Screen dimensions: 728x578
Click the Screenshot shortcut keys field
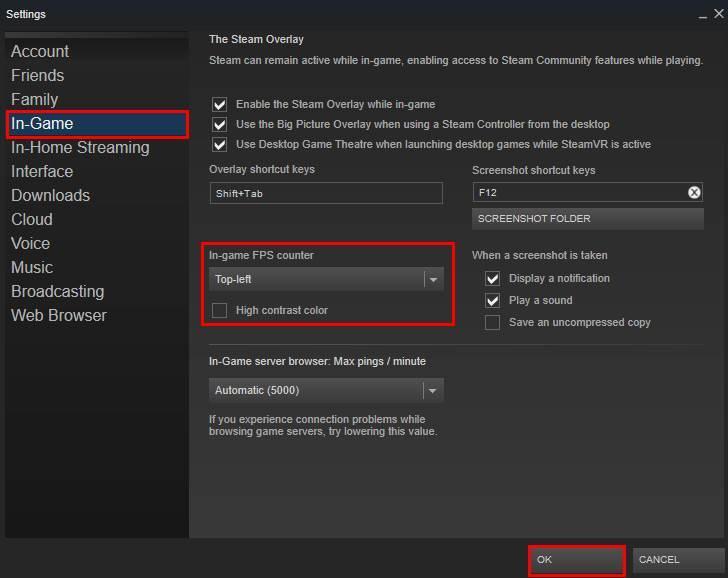click(x=588, y=192)
